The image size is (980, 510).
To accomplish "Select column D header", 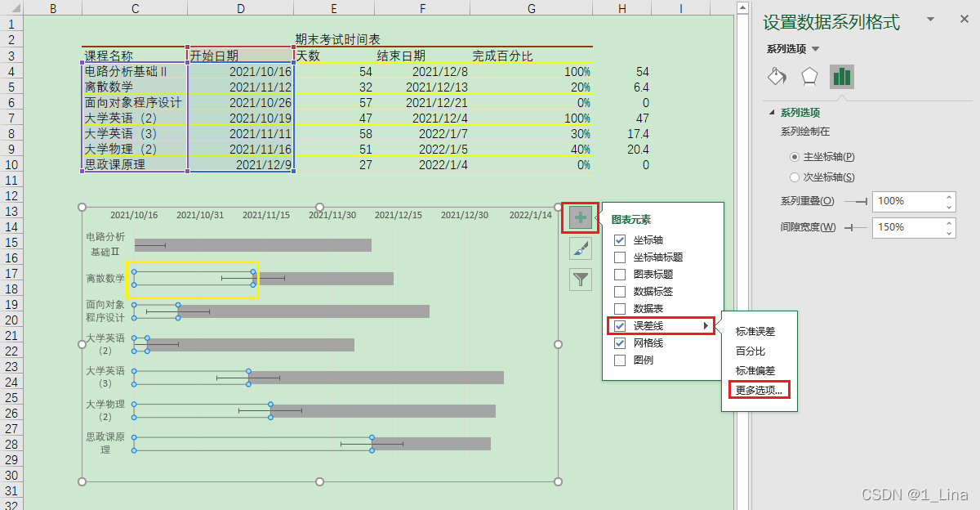I will pos(240,8).
